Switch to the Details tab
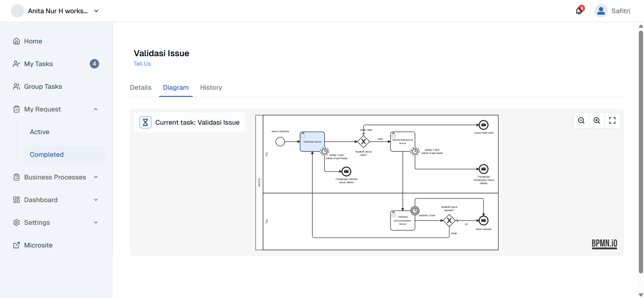Screen dimensions: 644x298 click(x=141, y=87)
